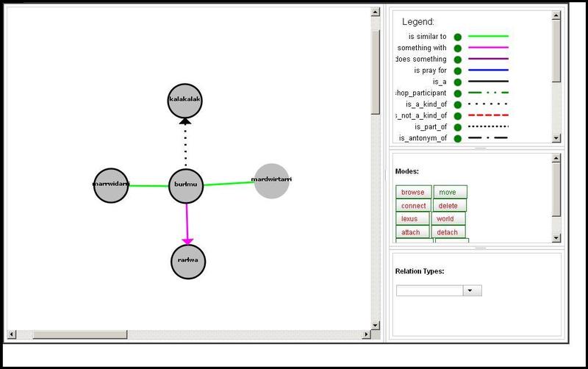Viewport: 588px width, 369px height.
Task: Toggle green dot for 'is pray for'
Action: point(457,71)
